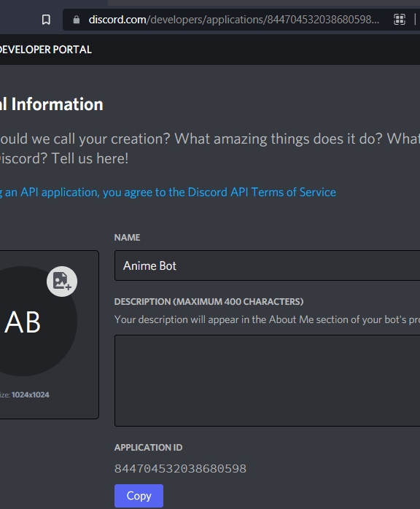This screenshot has width=420, height=509.
Task: Click the empty description text area
Action: click(267, 381)
